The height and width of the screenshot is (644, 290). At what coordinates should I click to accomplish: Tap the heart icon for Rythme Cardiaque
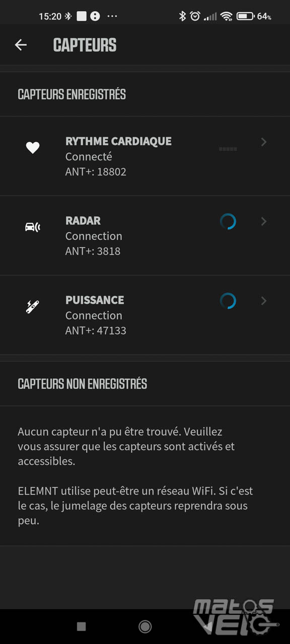tap(33, 148)
